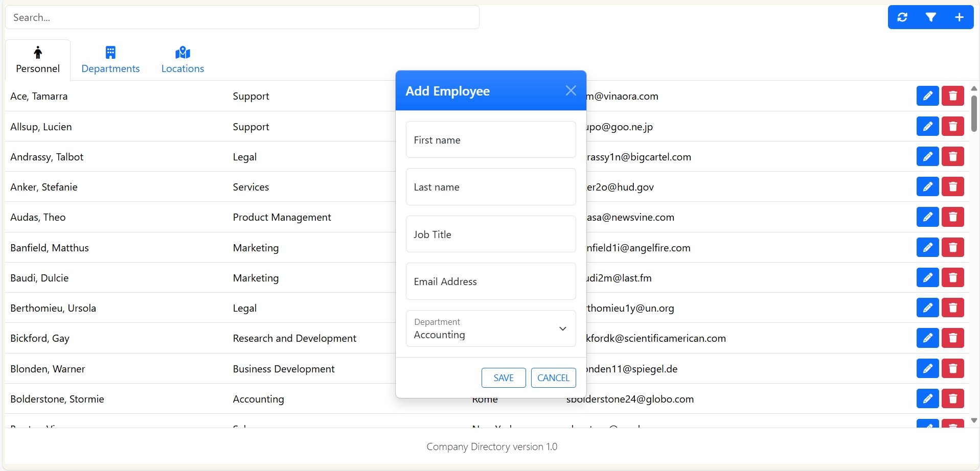Edit Ace, Tamarra using the pencil icon
The image size is (980, 471).
(927, 95)
